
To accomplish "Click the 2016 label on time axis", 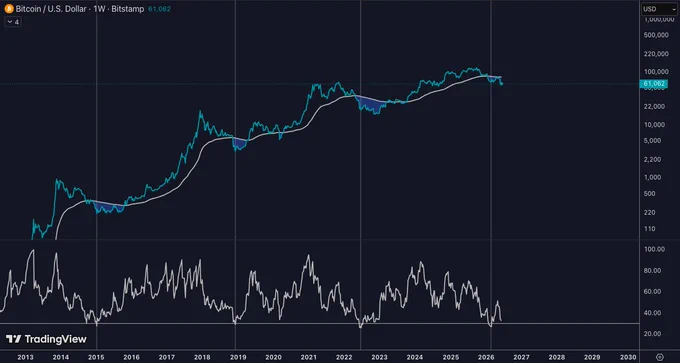I will coord(131,357).
